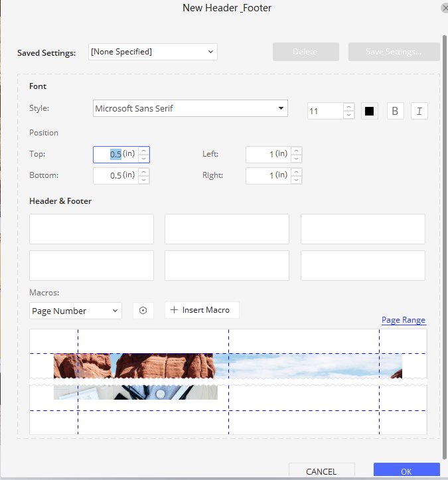Click the center footer text box
Viewport: 448px width, 480px height.
227,266
